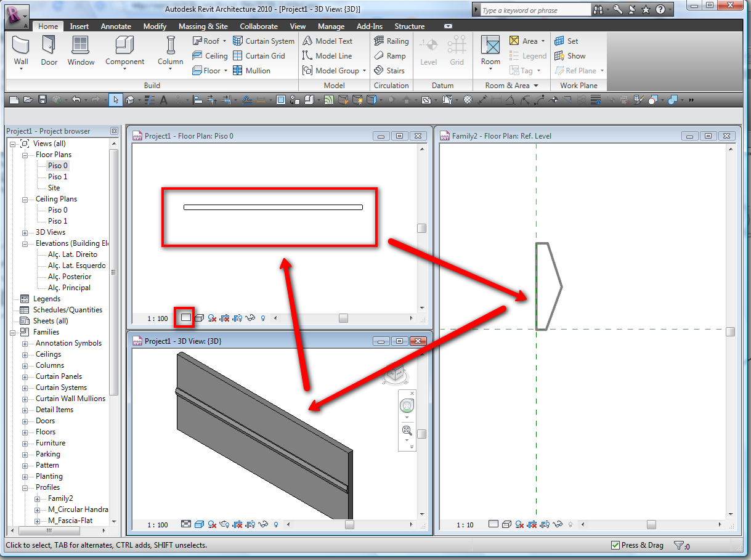Expand the Doors family node
The width and height of the screenshot is (751, 560).
click(25, 421)
